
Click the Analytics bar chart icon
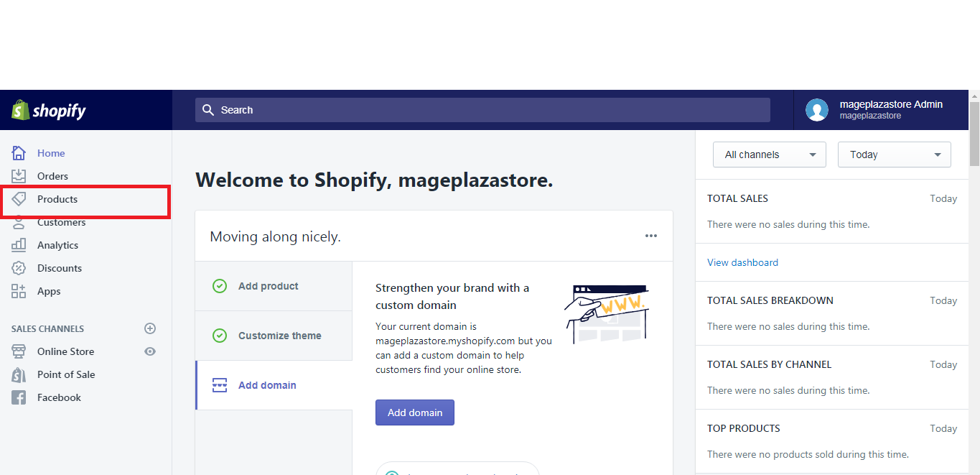point(19,245)
